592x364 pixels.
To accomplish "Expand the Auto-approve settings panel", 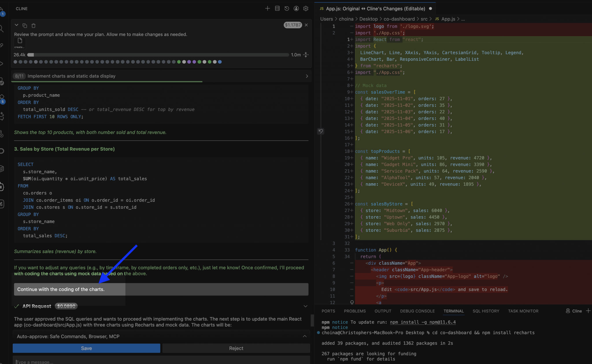I will (x=304, y=336).
